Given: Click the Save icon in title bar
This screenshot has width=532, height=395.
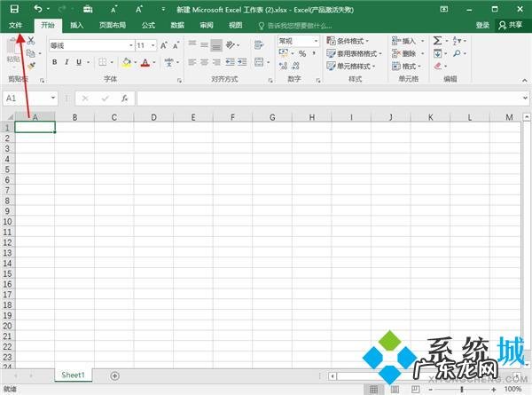Looking at the screenshot, I should pyautogui.click(x=13, y=8).
